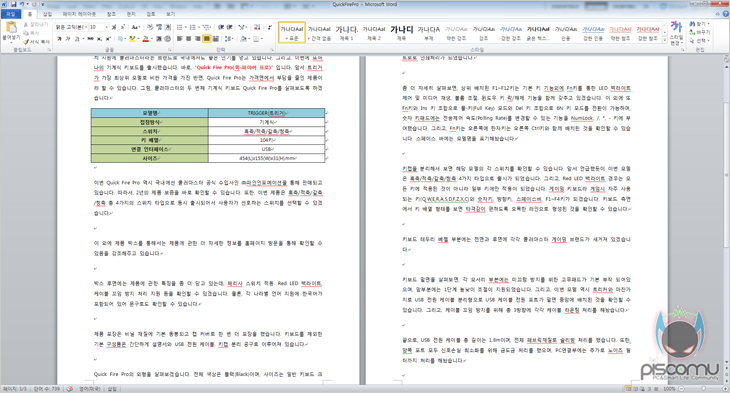Screen dimensions: 730x393
Task: Click the Copy (복사) command
Action: (x=32, y=33)
